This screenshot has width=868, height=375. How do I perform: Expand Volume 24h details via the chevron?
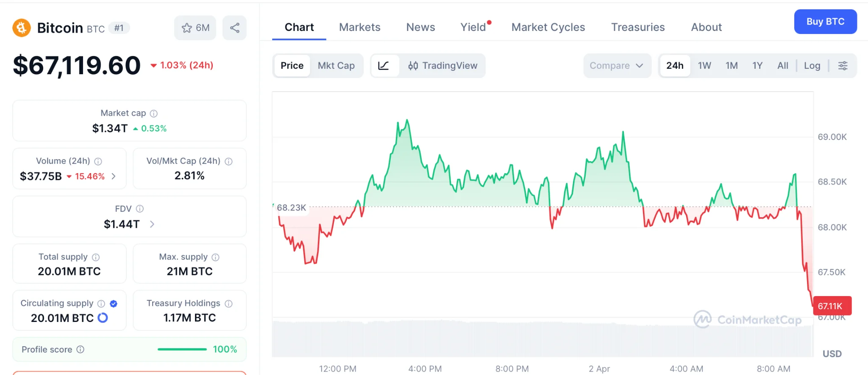pos(114,176)
